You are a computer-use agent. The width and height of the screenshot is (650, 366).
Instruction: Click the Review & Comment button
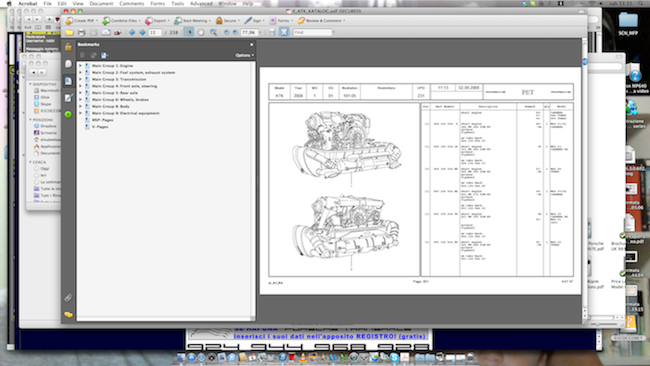pos(321,20)
